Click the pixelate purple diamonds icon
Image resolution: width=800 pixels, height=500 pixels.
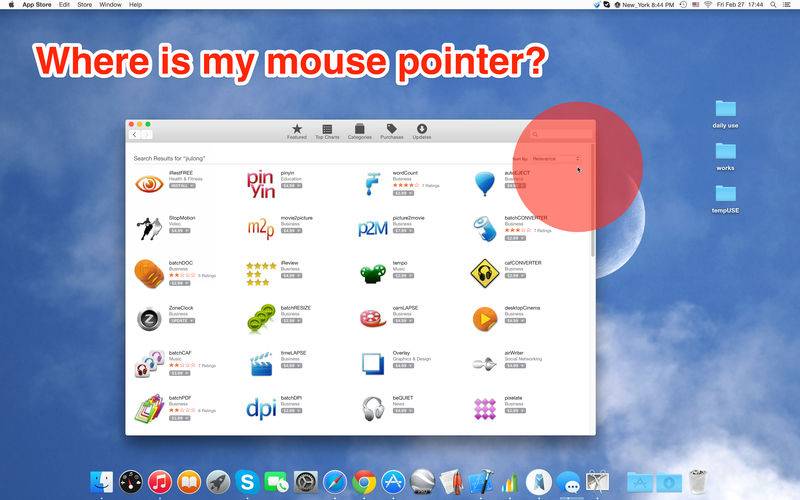click(484, 409)
